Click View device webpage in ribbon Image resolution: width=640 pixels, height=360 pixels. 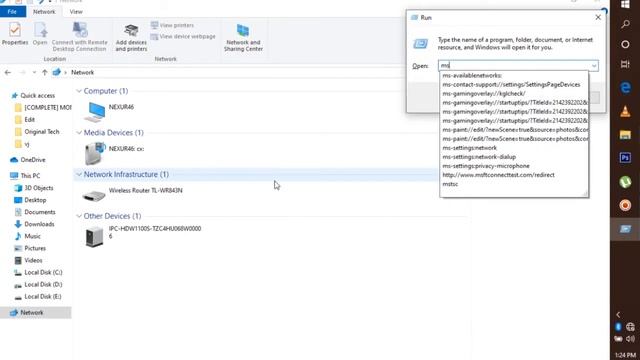[183, 36]
